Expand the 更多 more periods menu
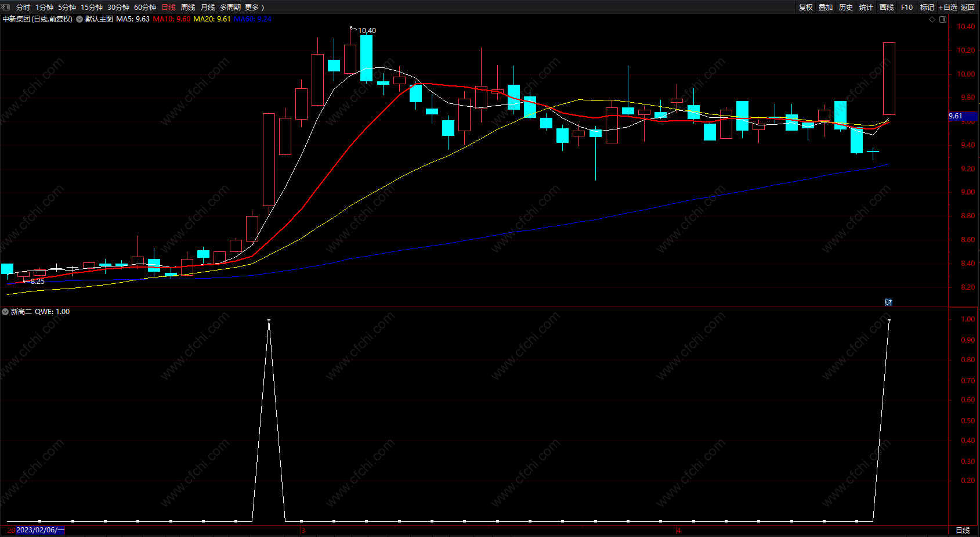The width and height of the screenshot is (980, 537). pos(255,8)
